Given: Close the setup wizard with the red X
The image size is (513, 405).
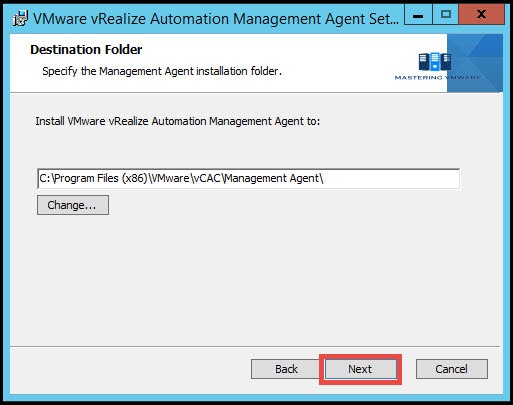Looking at the screenshot, I should [481, 15].
